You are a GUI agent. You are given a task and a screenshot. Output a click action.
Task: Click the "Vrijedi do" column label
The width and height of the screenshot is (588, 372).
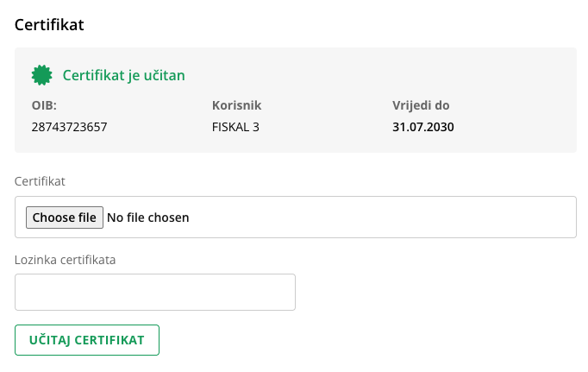click(421, 106)
